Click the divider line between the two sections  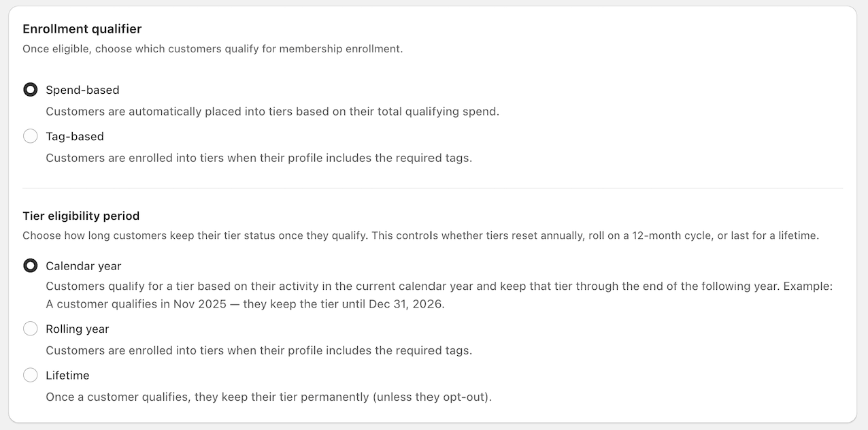(x=433, y=188)
